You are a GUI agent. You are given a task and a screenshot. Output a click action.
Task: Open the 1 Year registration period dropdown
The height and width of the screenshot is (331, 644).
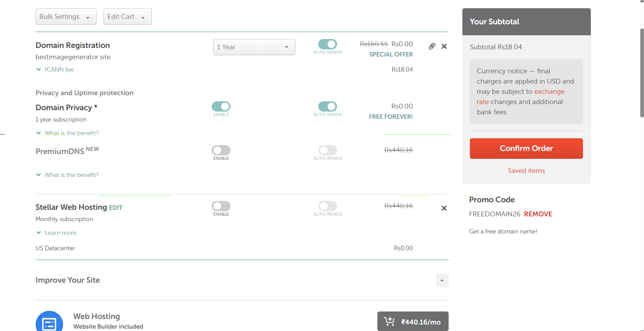(254, 47)
